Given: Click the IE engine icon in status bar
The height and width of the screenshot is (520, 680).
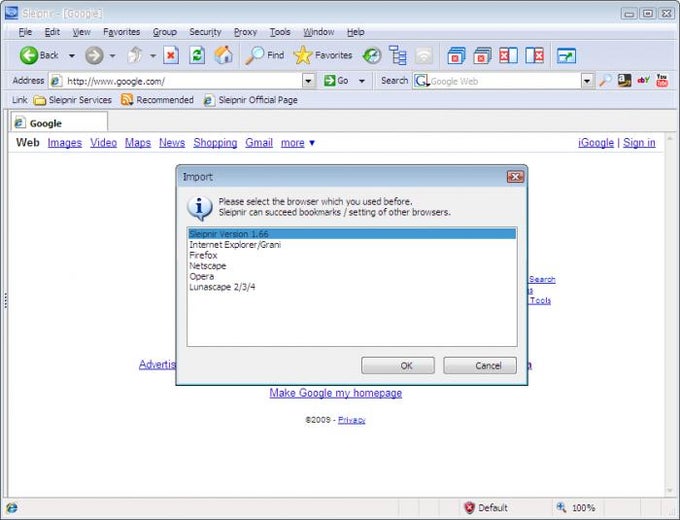Looking at the screenshot, I should pos(12,507).
